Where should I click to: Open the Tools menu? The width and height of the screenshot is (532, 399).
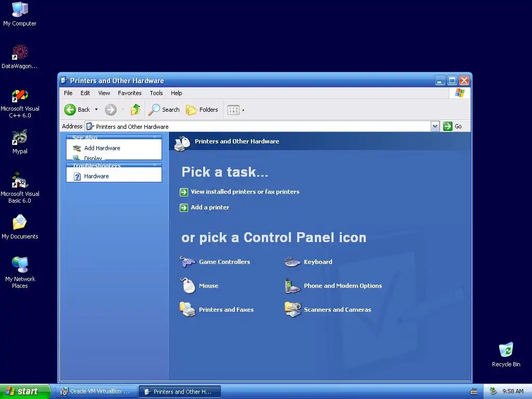tap(156, 93)
